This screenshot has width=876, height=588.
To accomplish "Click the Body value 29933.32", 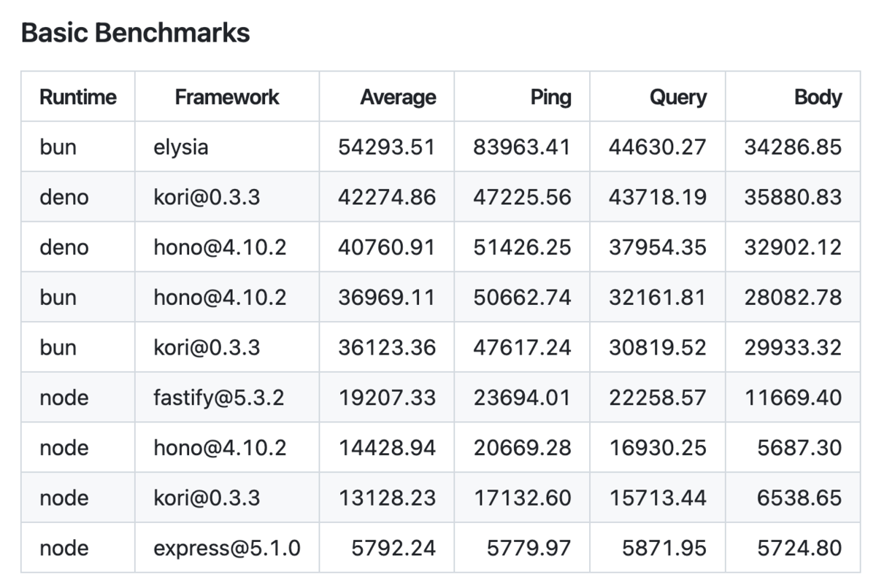I will tap(794, 347).
